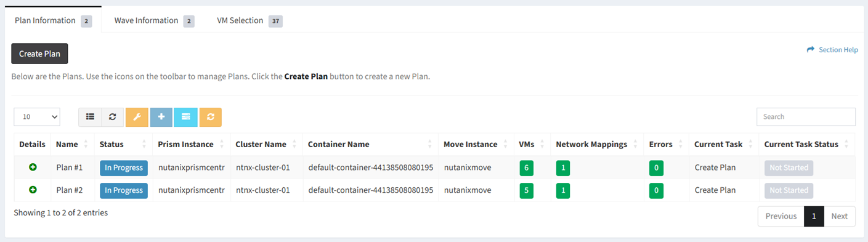
Task: Click the blue plus toolbar icon
Action: (x=161, y=117)
